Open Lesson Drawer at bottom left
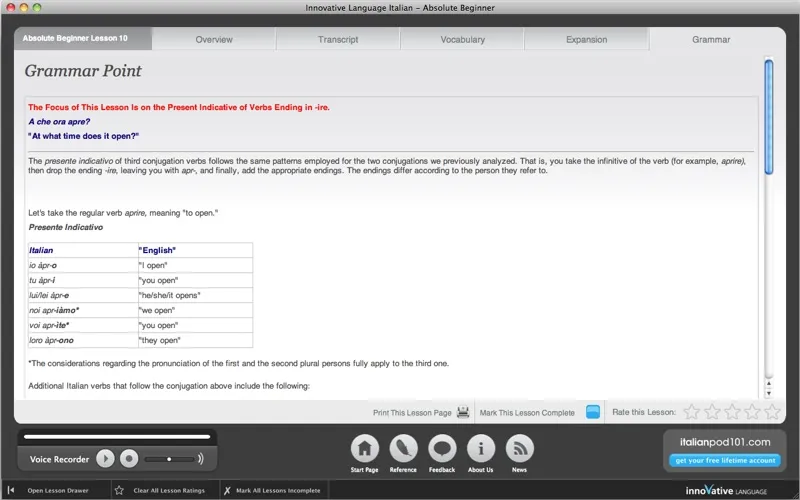 click(x=57, y=491)
